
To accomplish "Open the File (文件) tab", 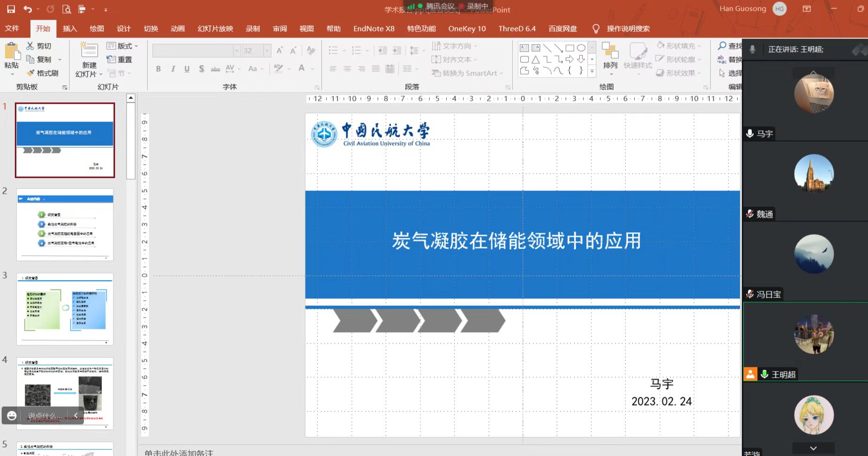I will click(x=12, y=29).
